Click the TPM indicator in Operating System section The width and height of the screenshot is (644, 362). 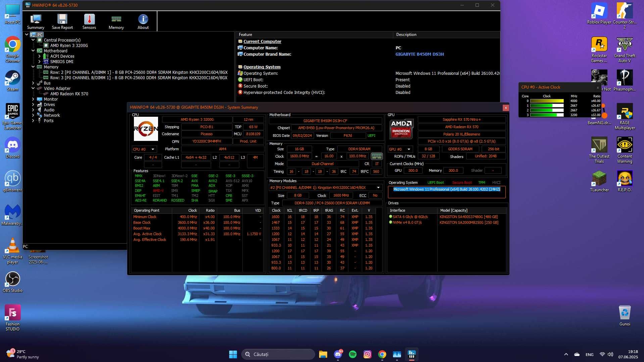point(482,183)
